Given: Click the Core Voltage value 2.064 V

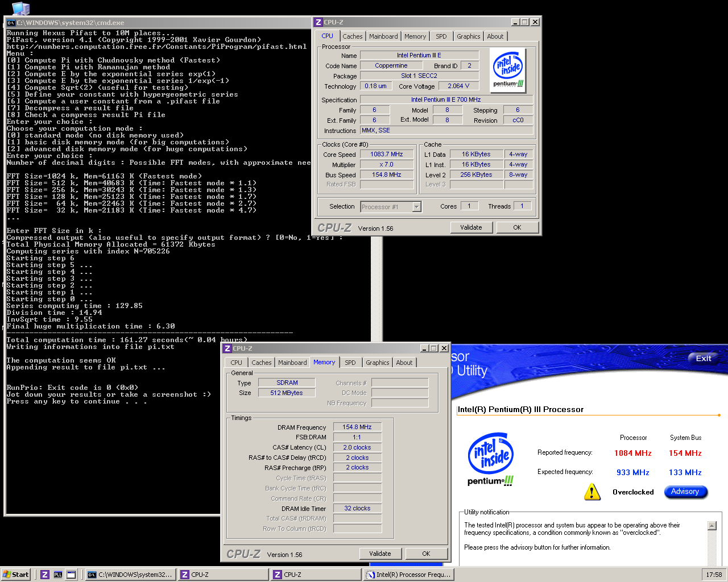Looking at the screenshot, I should (x=458, y=86).
